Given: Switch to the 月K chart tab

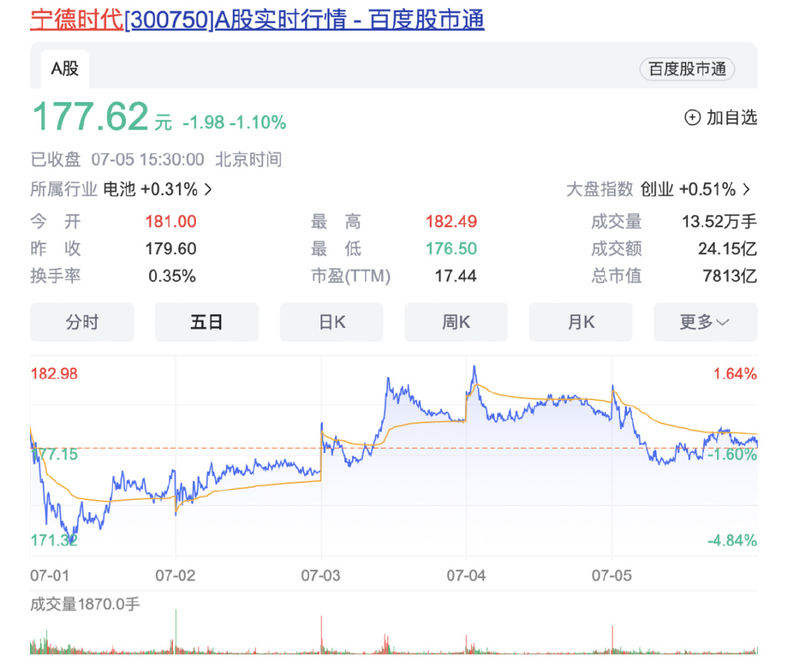Looking at the screenshot, I should tap(581, 322).
